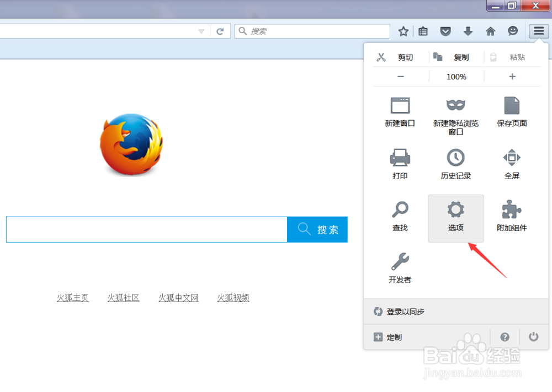Click the smiley chat icon in toolbar
This screenshot has height=392, width=552.
click(513, 31)
